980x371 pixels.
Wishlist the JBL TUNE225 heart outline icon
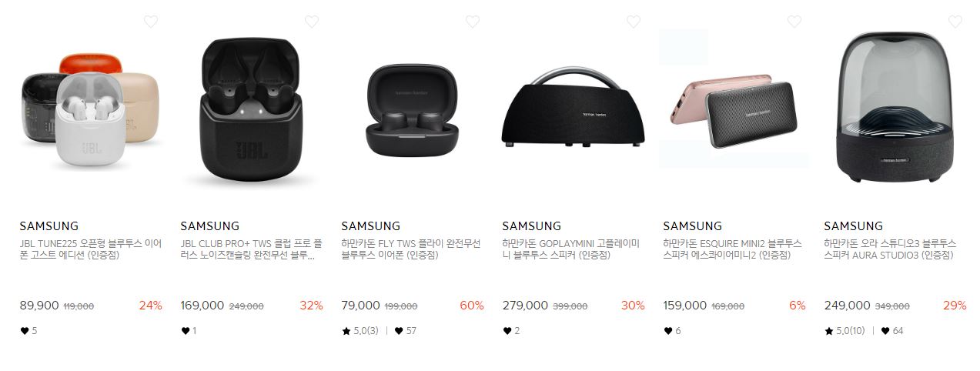coord(151,22)
